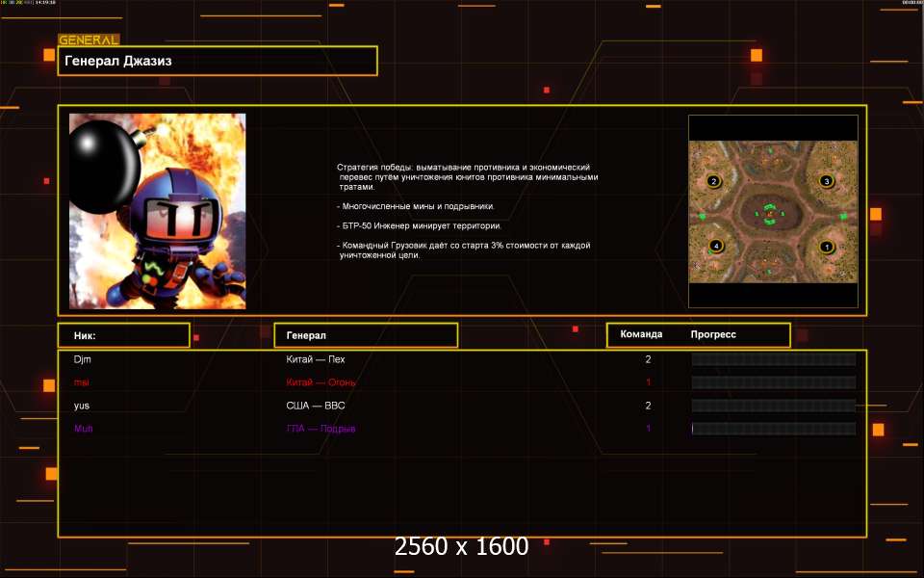Click the Прогресс column header
The height and width of the screenshot is (578, 924).
713,334
